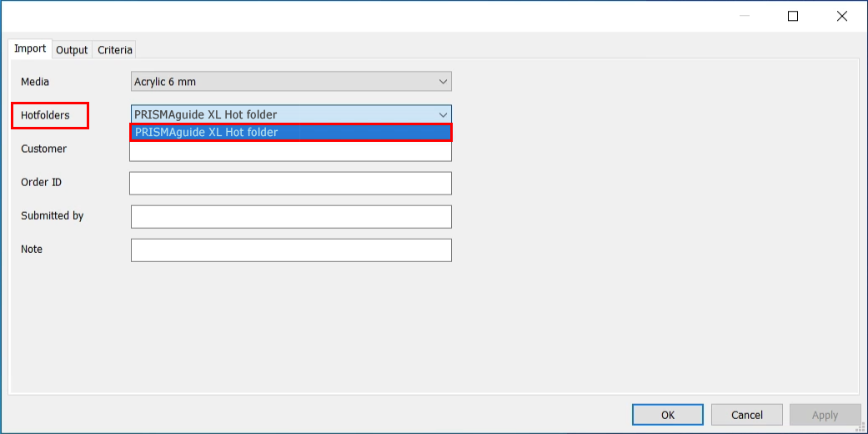Screen dimensions: 868x434
Task: Click the Submitted by label text
Action: click(53, 215)
